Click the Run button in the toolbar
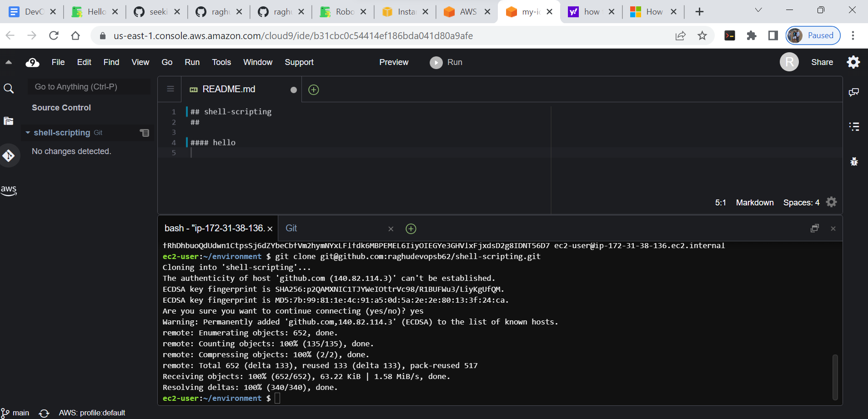The height and width of the screenshot is (419, 868). 446,62
